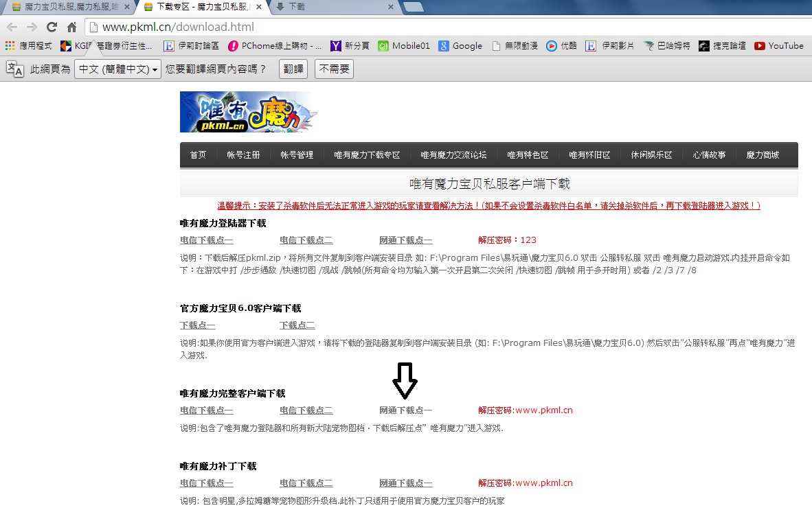Image resolution: width=812 pixels, height=521 pixels.
Task: Click the address bar URL field
Action: [412, 27]
